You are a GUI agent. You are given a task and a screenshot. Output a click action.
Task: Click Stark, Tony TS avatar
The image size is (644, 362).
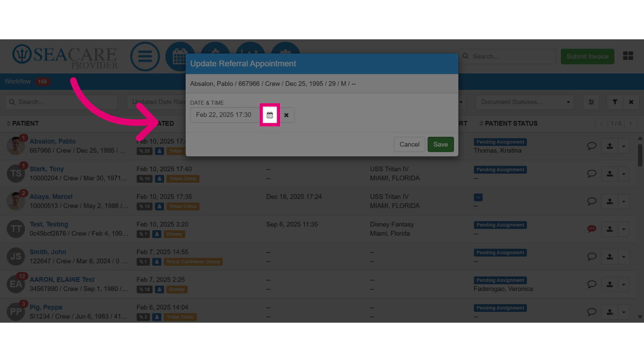click(x=16, y=173)
